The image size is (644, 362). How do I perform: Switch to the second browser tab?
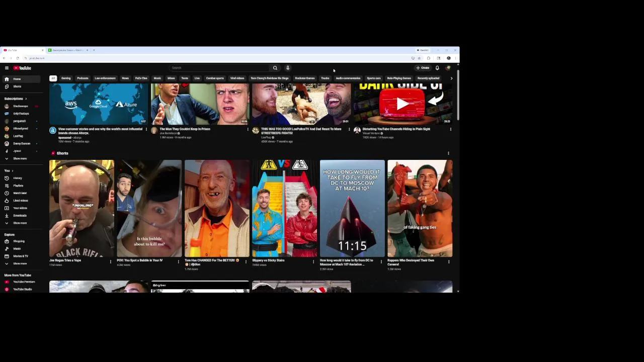pos(68,50)
